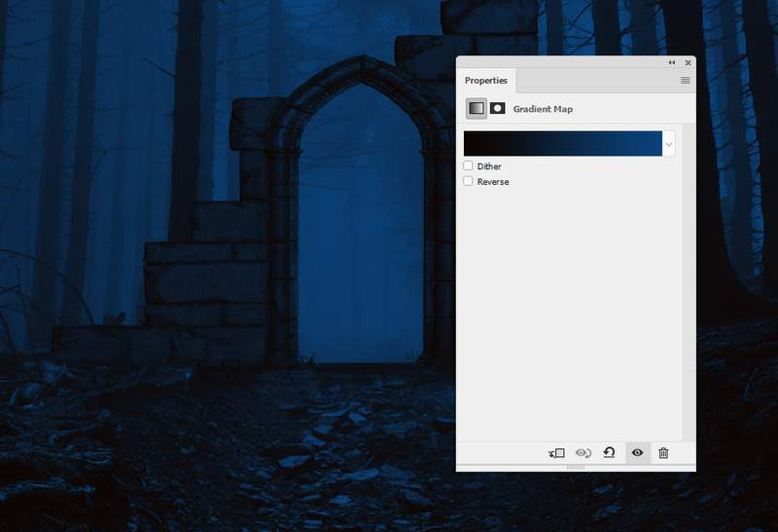
Task: Open the Properties panel menu
Action: pos(686,81)
